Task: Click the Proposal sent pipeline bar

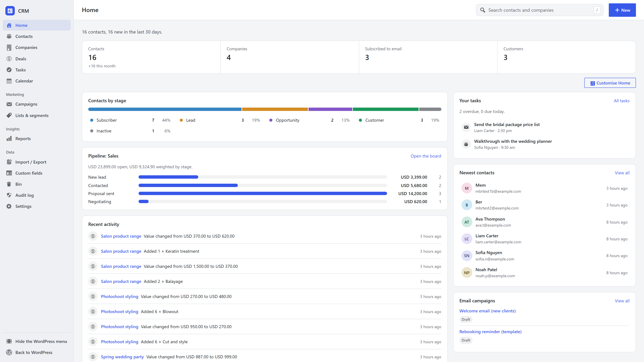Action: coord(263,194)
